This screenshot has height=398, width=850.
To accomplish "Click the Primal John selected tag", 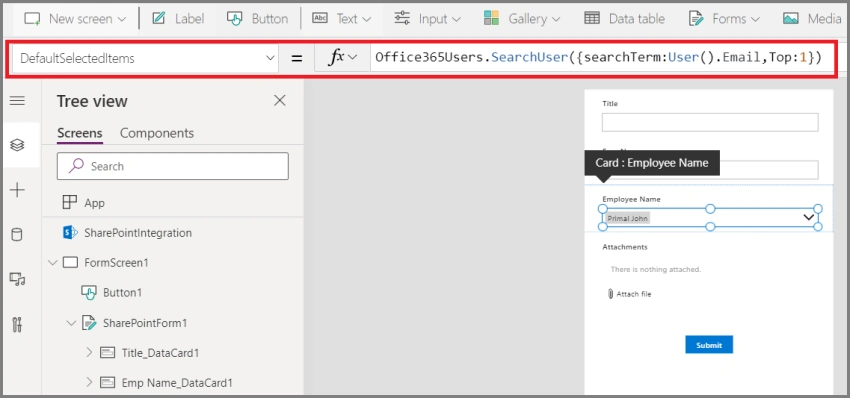I will pyautogui.click(x=627, y=219).
